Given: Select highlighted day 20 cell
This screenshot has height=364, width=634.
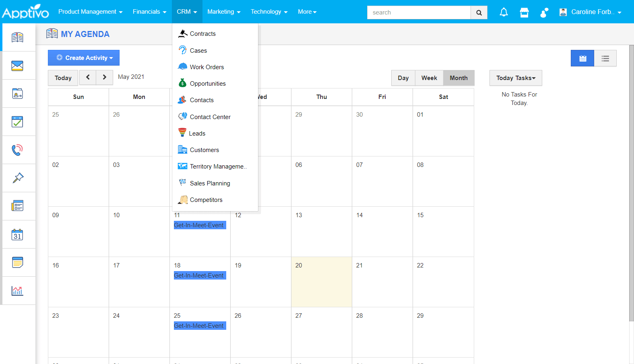Looking at the screenshot, I should click(322, 282).
